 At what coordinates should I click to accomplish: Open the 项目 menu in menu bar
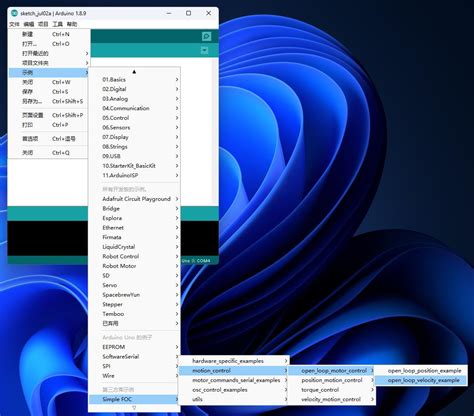43,24
